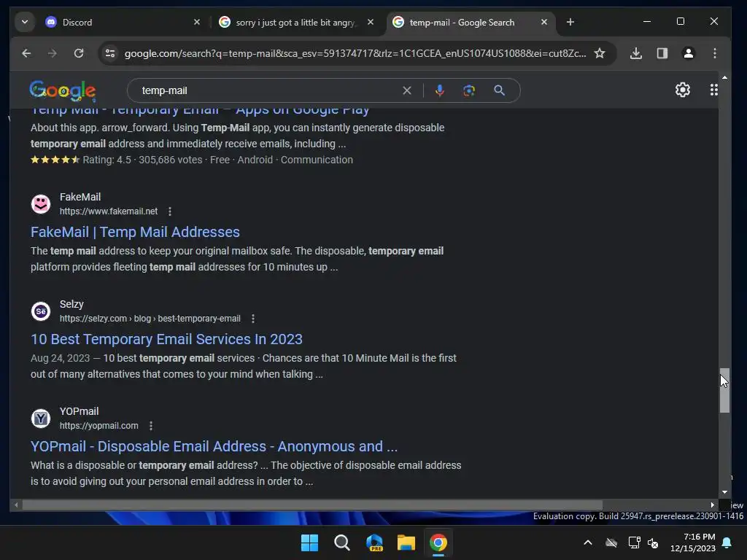Click the selzy.com blog URL breadcrumb
Image resolution: width=747 pixels, height=560 pixels.
pyautogui.click(x=150, y=319)
